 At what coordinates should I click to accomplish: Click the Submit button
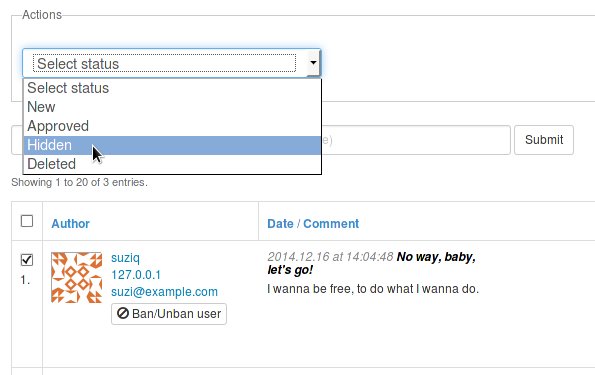(544, 140)
